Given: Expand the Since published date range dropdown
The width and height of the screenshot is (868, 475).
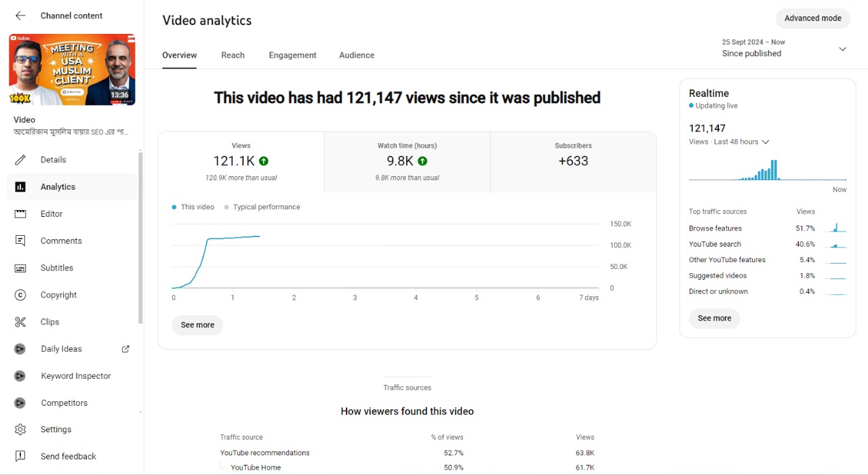Looking at the screenshot, I should point(842,49).
